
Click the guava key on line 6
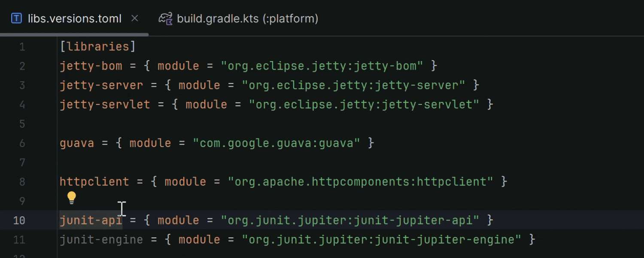tap(77, 143)
